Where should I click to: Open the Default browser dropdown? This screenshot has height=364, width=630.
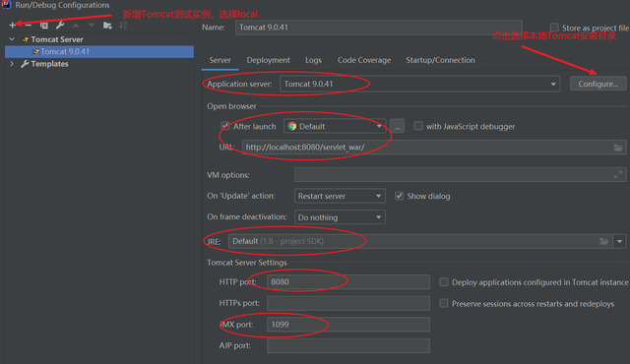point(335,127)
